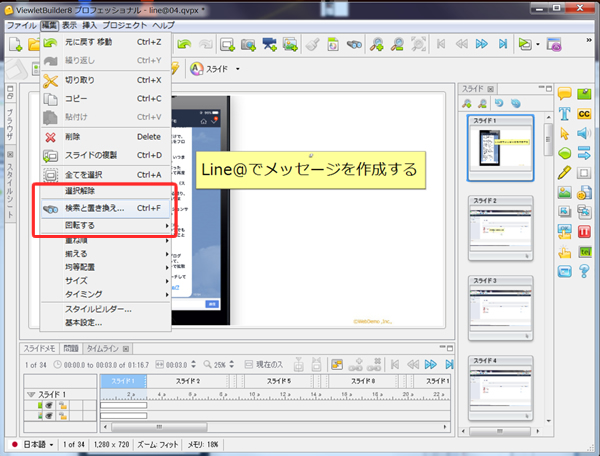Click the binoculars find icon in toolbar
This screenshot has width=600, height=456.
click(355, 44)
